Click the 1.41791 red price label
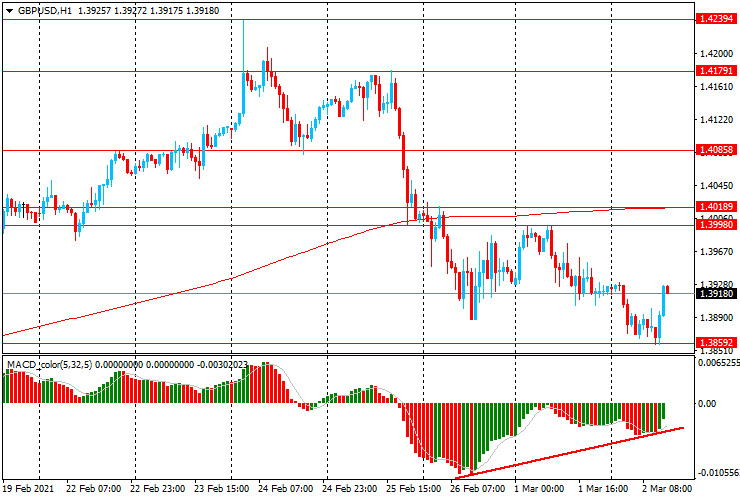The width and height of the screenshot is (740, 500). point(716,71)
